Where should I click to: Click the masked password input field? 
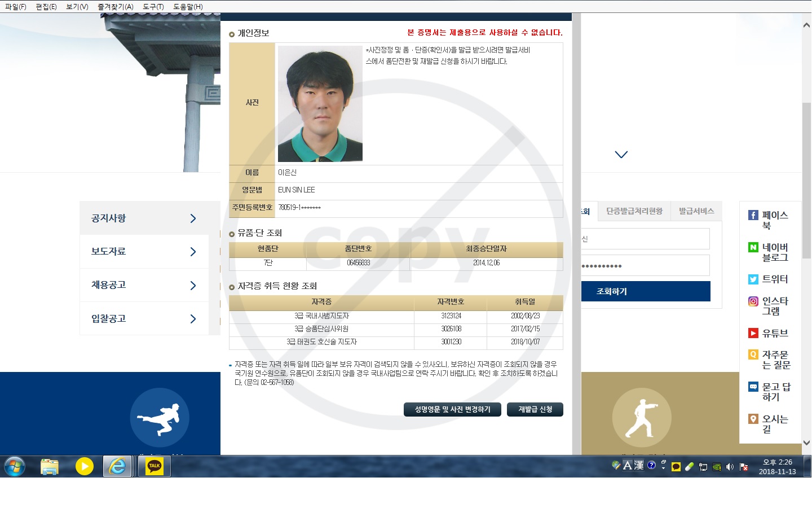646,265
